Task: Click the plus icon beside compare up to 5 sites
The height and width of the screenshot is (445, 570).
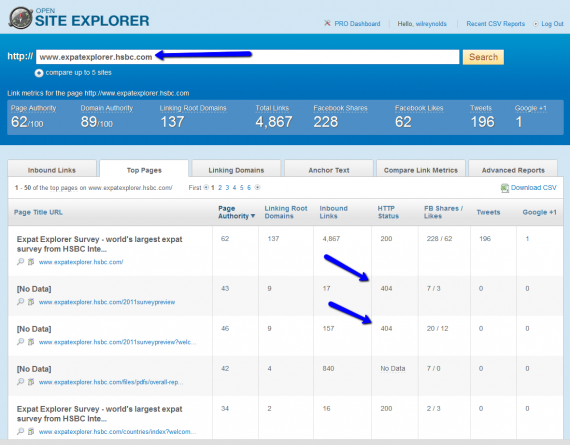Action: click(39, 73)
